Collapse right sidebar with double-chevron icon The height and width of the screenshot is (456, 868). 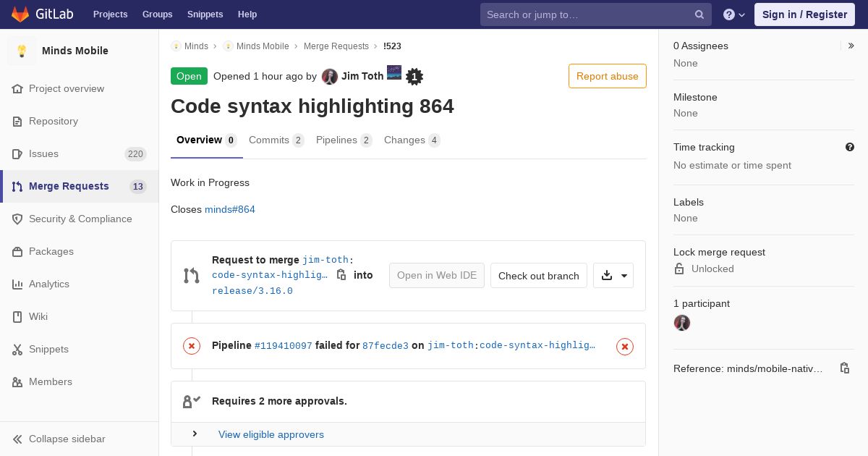tap(851, 46)
